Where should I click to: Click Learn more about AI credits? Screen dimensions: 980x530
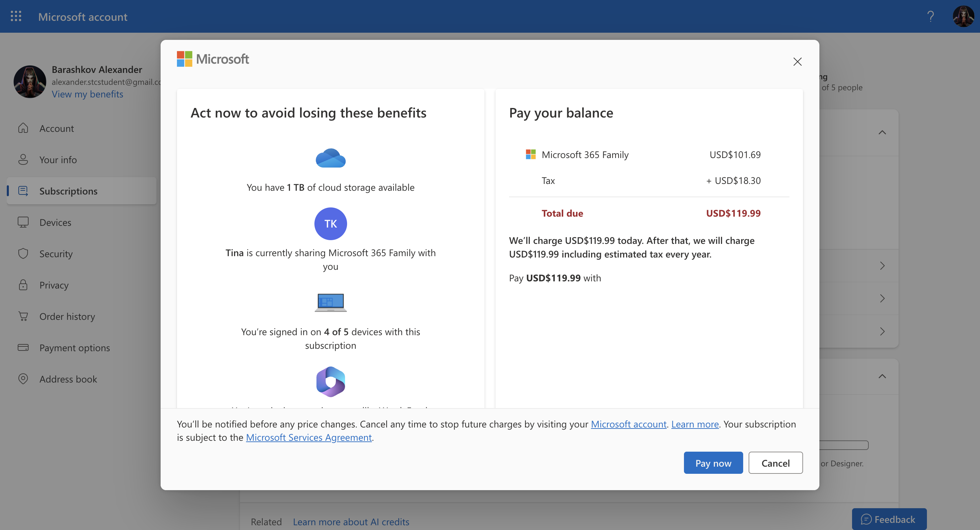[x=351, y=521]
